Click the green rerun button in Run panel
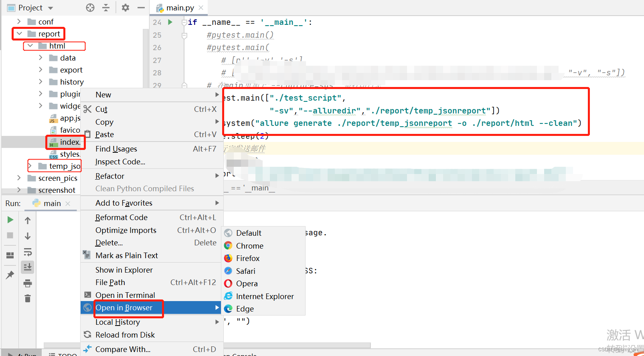Image resolution: width=644 pixels, height=356 pixels. [10, 220]
